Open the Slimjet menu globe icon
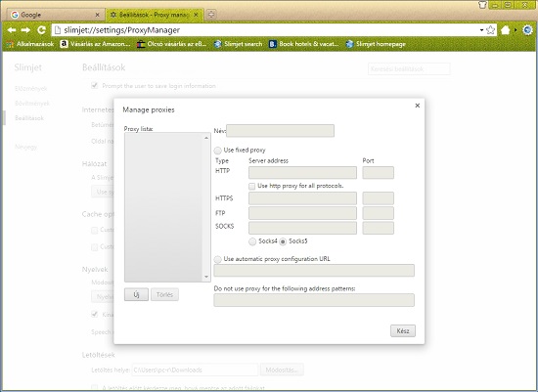The image size is (538, 392). 527,30
